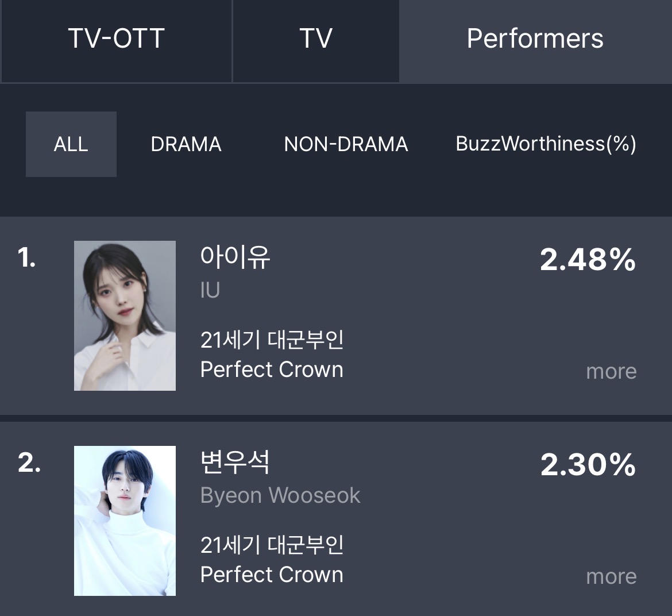Click the Korean name 변우석
The width and height of the screenshot is (672, 616).
click(x=235, y=462)
